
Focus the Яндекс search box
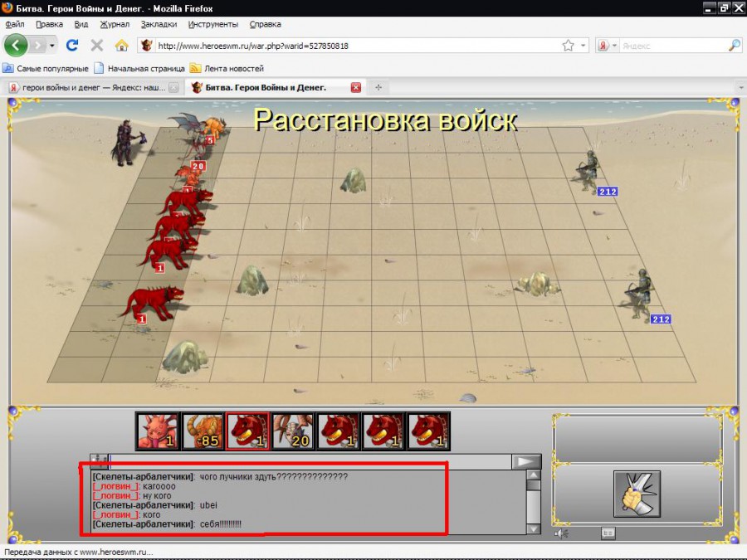pyautogui.click(x=673, y=46)
